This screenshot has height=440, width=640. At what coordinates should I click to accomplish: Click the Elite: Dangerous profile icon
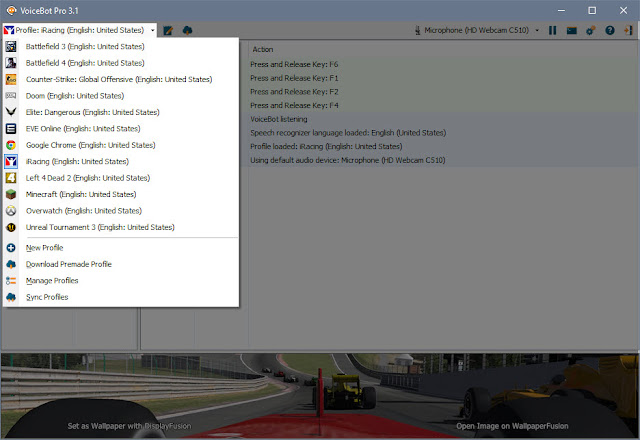tap(11, 112)
